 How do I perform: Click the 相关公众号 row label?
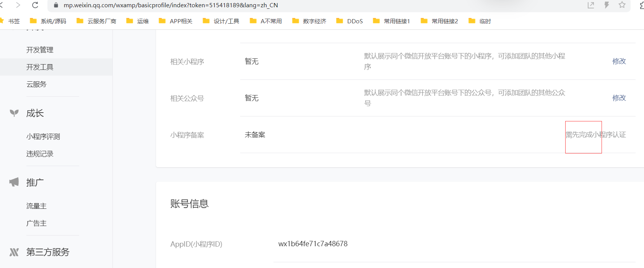coord(187,98)
